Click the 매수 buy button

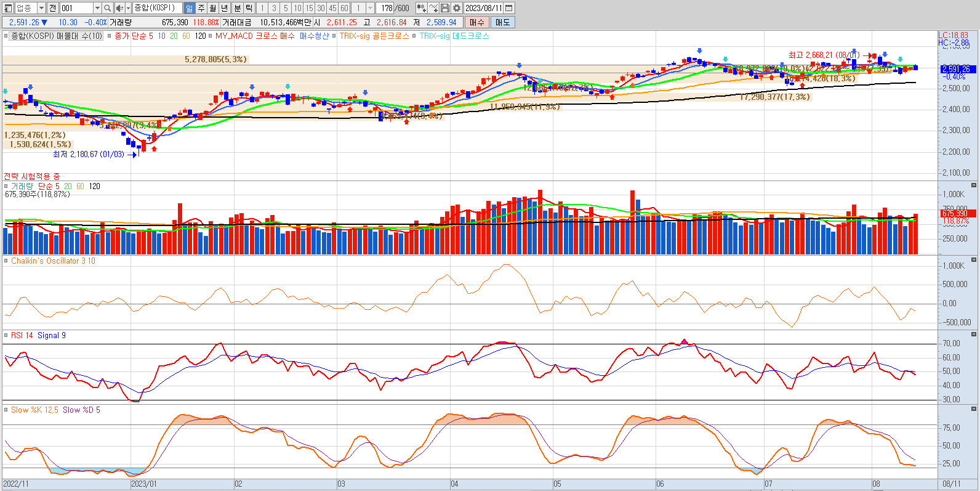click(x=477, y=22)
